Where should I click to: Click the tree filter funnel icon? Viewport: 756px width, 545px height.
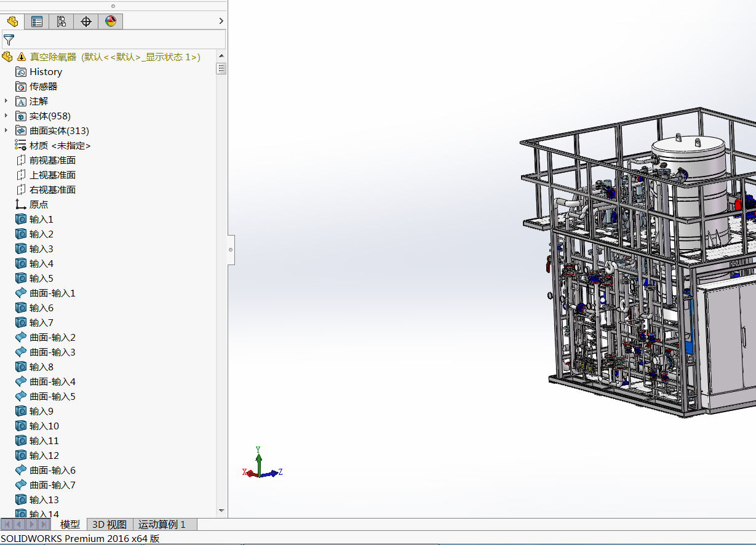click(x=9, y=40)
